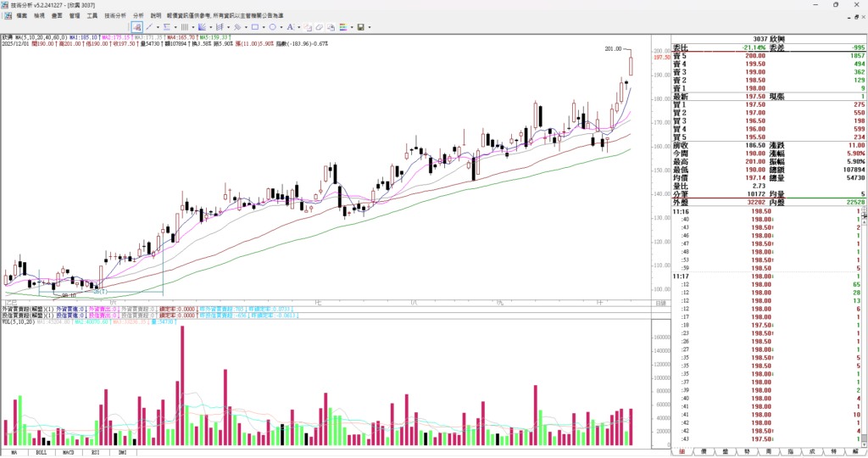This screenshot has height=458, width=868.
Task: Open the save icon dropdown arrow
Action: tap(370, 27)
